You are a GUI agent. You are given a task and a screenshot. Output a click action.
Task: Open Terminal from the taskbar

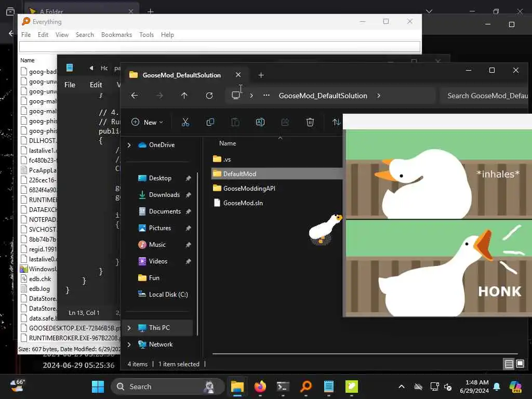(283, 387)
